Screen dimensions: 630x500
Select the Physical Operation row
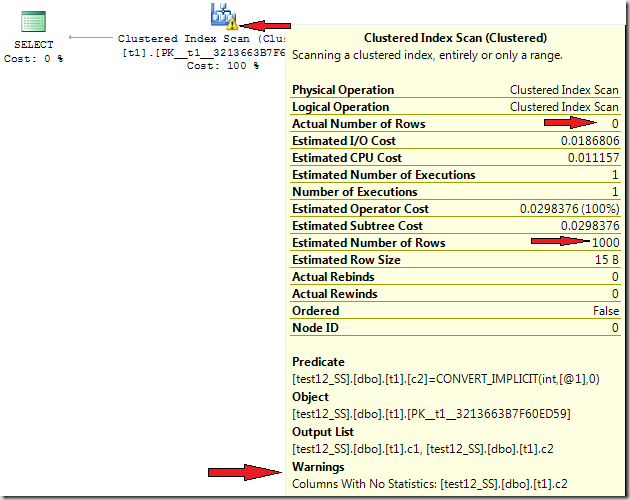(x=455, y=90)
